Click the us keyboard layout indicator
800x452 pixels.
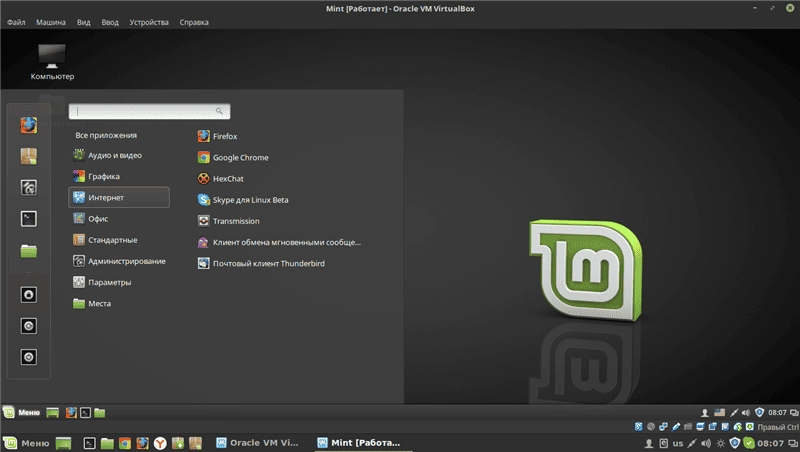tap(678, 443)
